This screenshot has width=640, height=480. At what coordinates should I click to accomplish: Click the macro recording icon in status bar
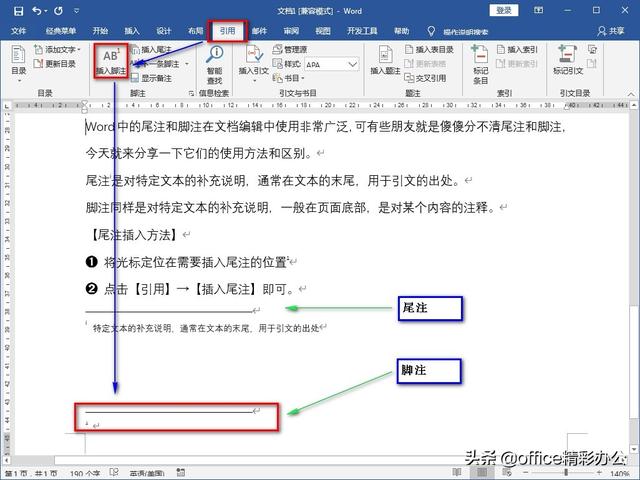[181, 473]
